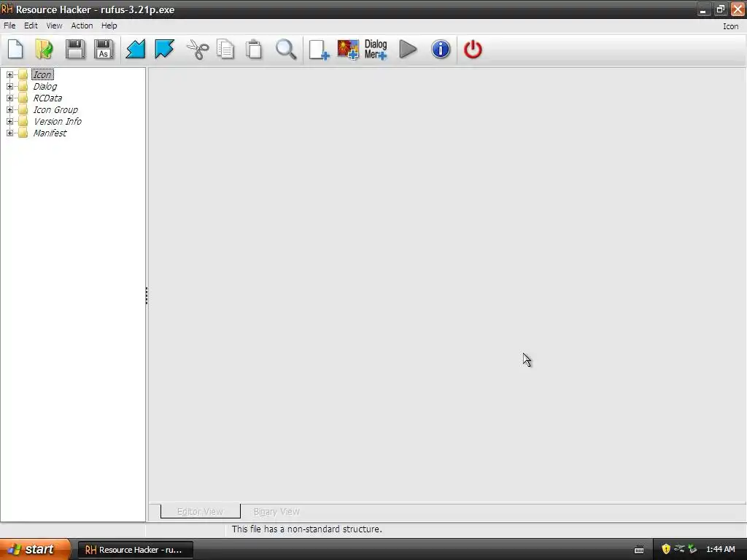747x560 pixels.
Task: Switch to the Editor View tab
Action: (200, 511)
